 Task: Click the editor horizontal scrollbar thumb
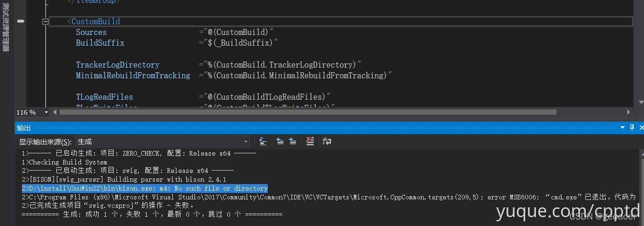pos(308,112)
